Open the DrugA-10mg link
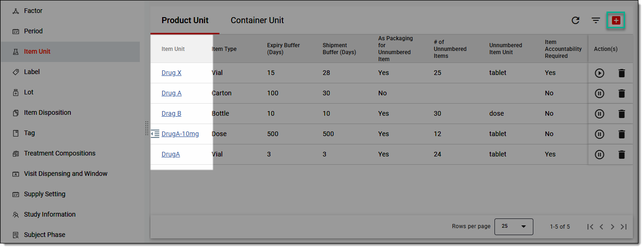The height and width of the screenshot is (249, 644). [x=180, y=134]
